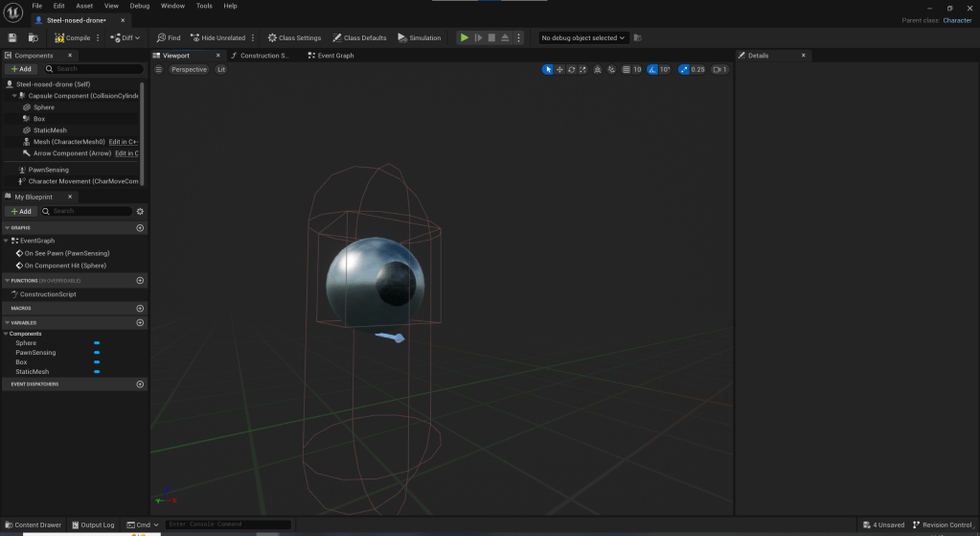
Task: Click the console command input field
Action: click(228, 524)
